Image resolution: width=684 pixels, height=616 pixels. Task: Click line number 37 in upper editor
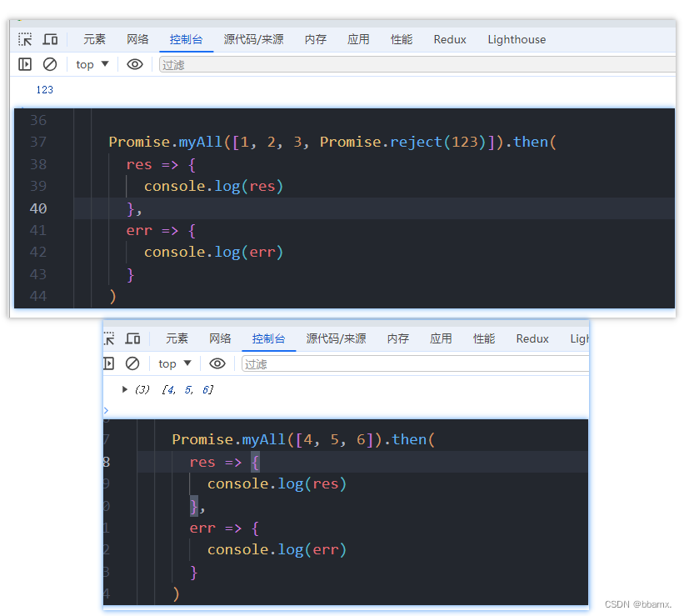click(x=38, y=142)
